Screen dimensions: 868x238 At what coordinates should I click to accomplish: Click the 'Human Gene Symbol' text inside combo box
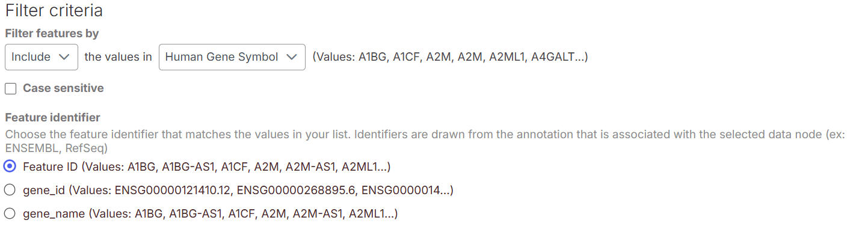point(221,57)
